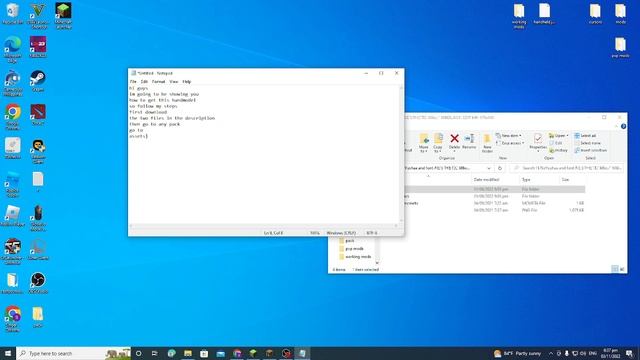Open Microsoft Store on taskbar
The width and height of the screenshot is (640, 360).
click(x=204, y=353)
